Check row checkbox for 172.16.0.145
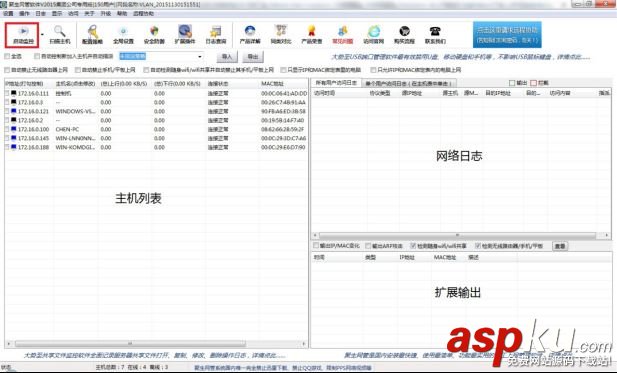The width and height of the screenshot is (617, 373). click(x=7, y=138)
